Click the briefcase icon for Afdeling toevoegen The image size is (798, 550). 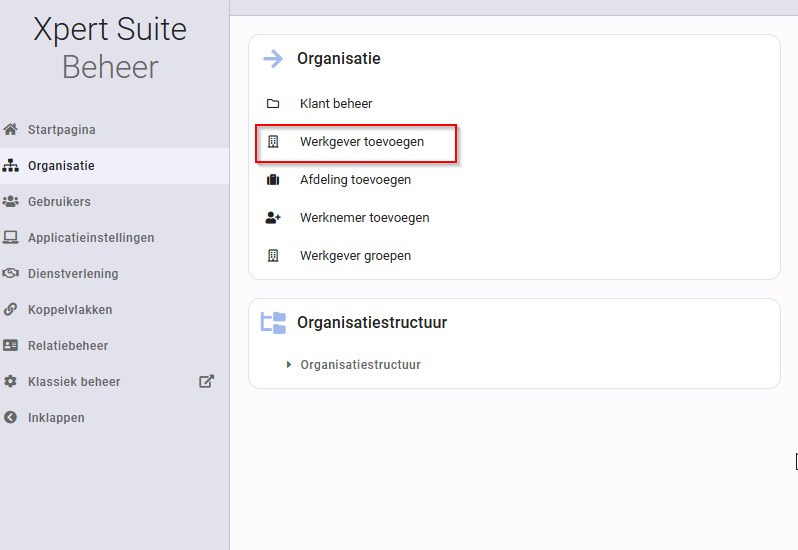(273, 180)
